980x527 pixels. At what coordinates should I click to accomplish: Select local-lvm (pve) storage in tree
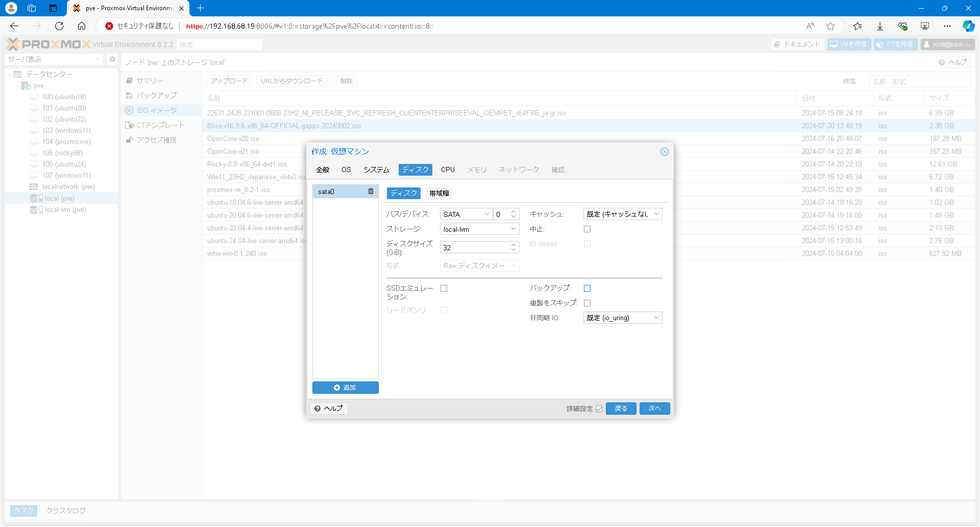pos(65,210)
